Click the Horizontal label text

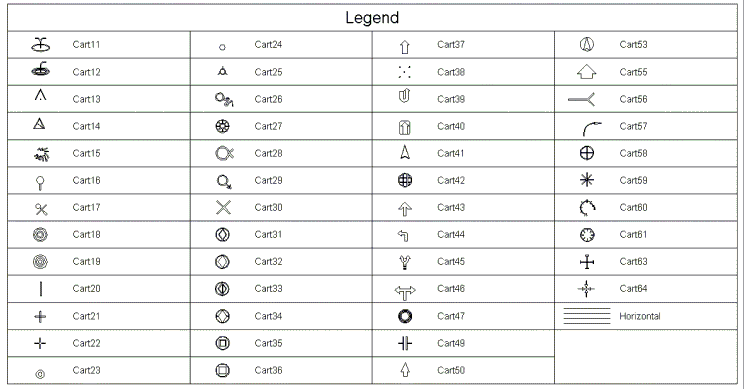(640, 316)
